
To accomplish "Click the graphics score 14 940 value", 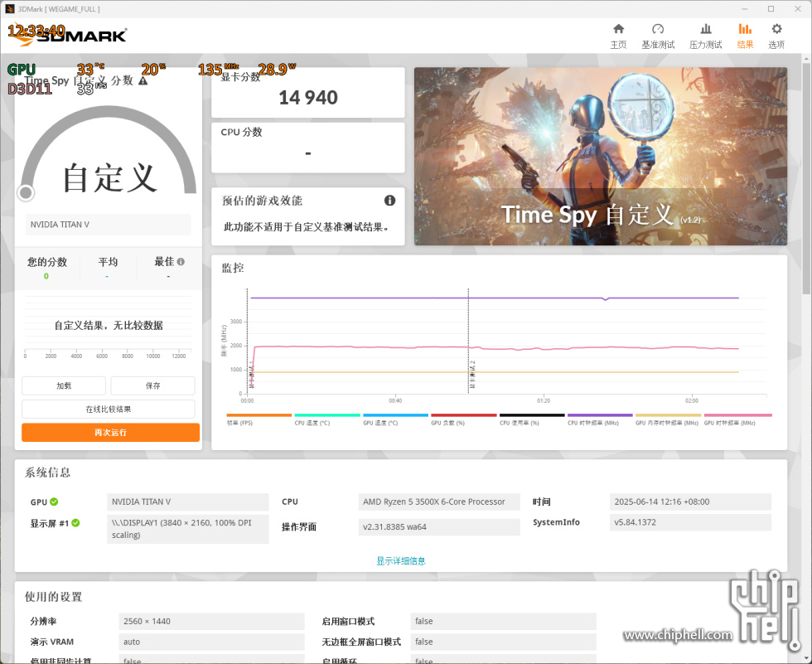I will [x=308, y=97].
